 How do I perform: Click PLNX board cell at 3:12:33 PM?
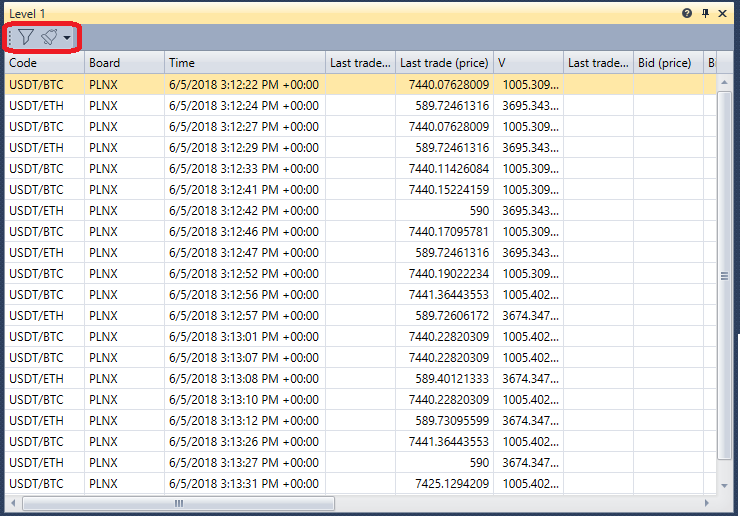coord(125,169)
